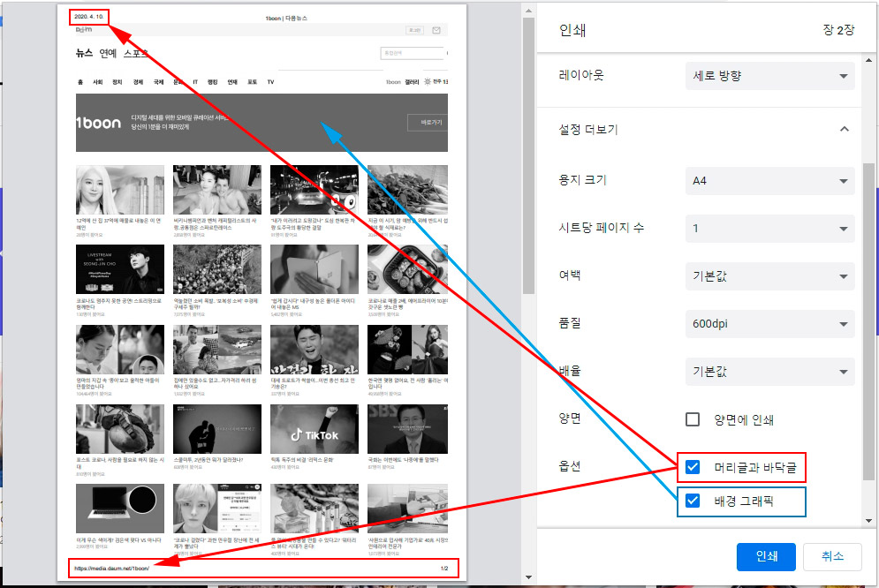Click the preview pane scroll-up arrow
879x588 pixels.
pos(528,10)
